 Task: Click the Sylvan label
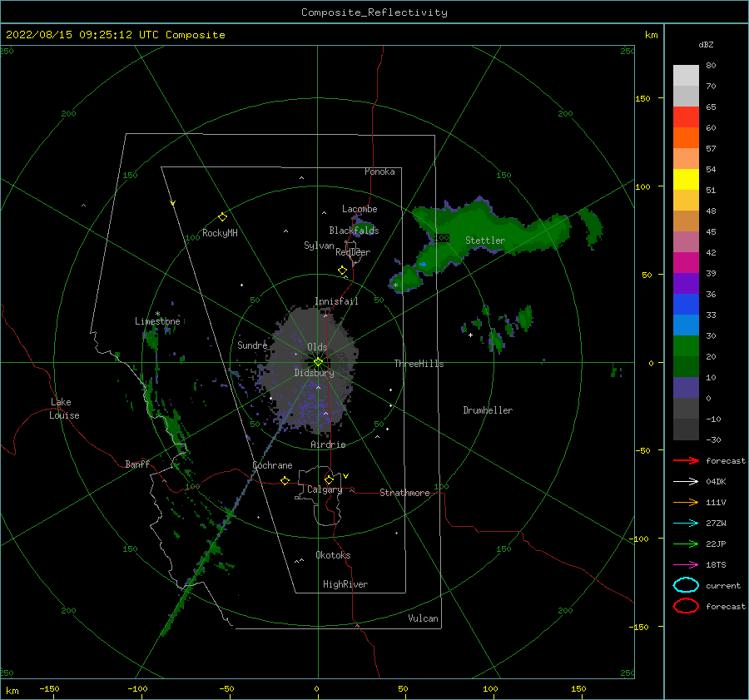coord(319,246)
